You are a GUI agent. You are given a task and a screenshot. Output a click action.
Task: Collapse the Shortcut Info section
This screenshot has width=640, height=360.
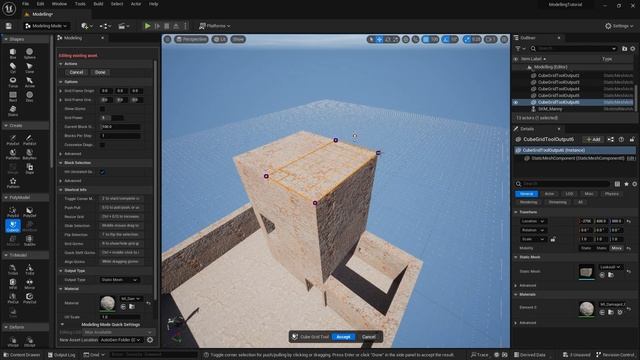(x=61, y=190)
